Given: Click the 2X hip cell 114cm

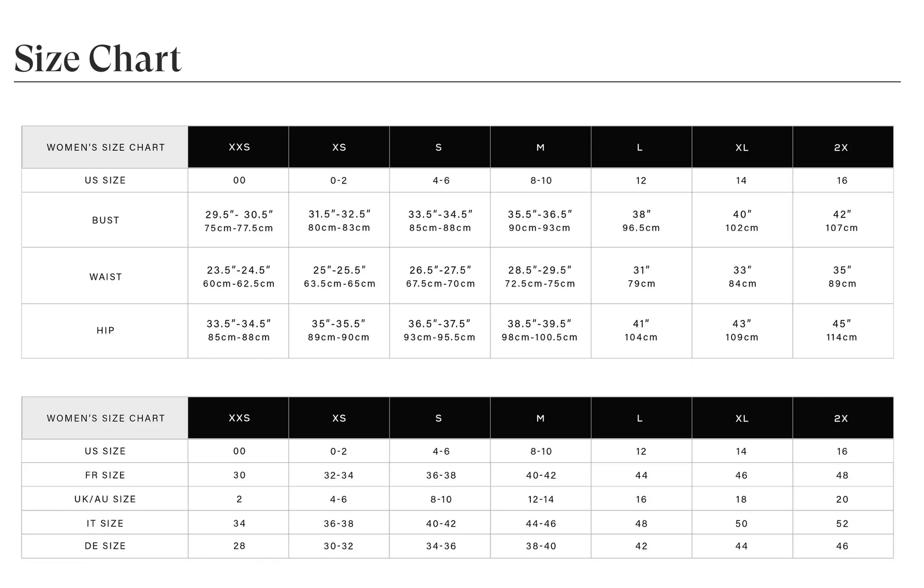Looking at the screenshot, I should (x=842, y=330).
